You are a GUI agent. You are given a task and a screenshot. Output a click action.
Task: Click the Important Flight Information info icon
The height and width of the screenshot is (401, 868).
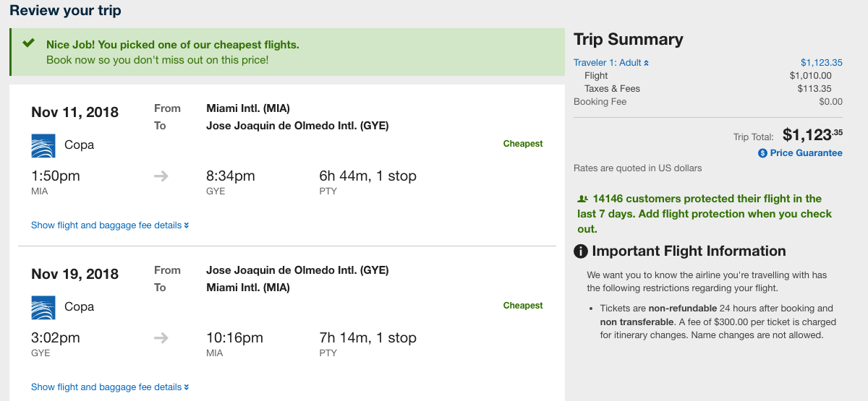point(580,251)
